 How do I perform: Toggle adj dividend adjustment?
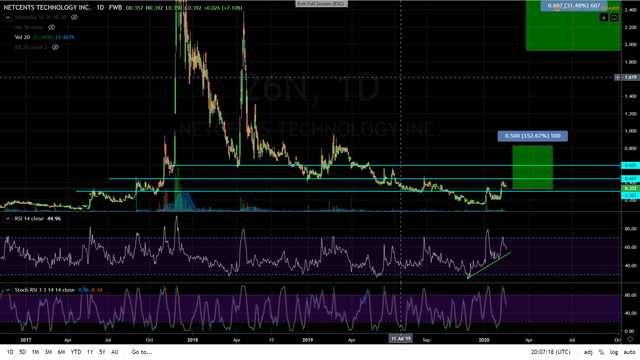coord(588,352)
